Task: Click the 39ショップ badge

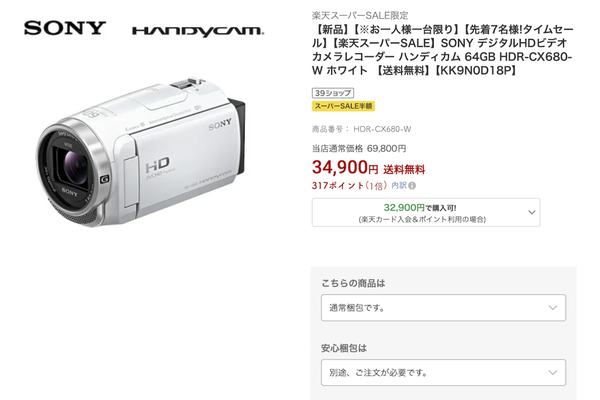Action: (333, 93)
